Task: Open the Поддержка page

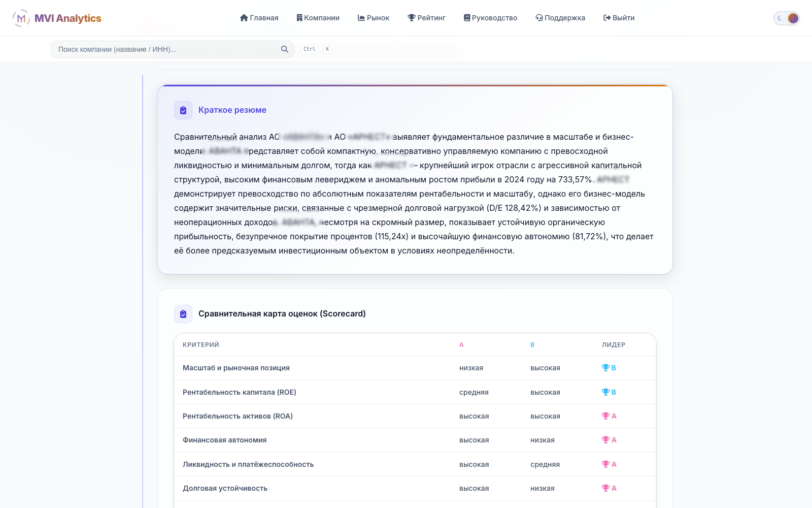Action: [560, 18]
